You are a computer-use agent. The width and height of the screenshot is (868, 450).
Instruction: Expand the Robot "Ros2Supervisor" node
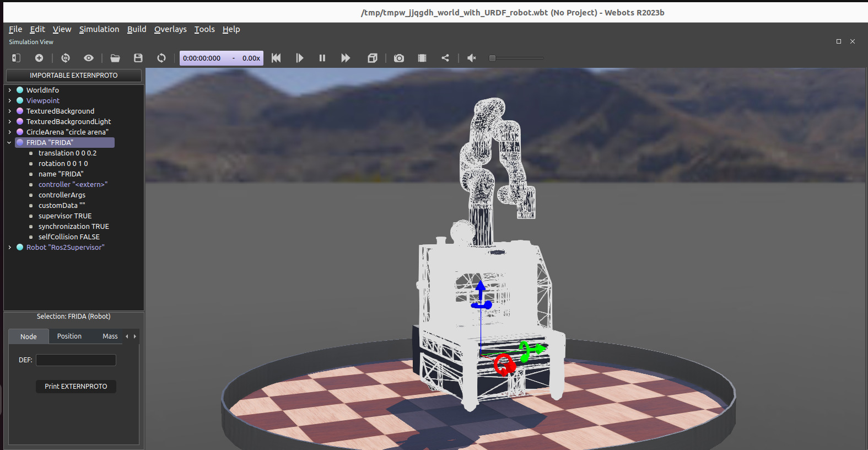point(9,247)
